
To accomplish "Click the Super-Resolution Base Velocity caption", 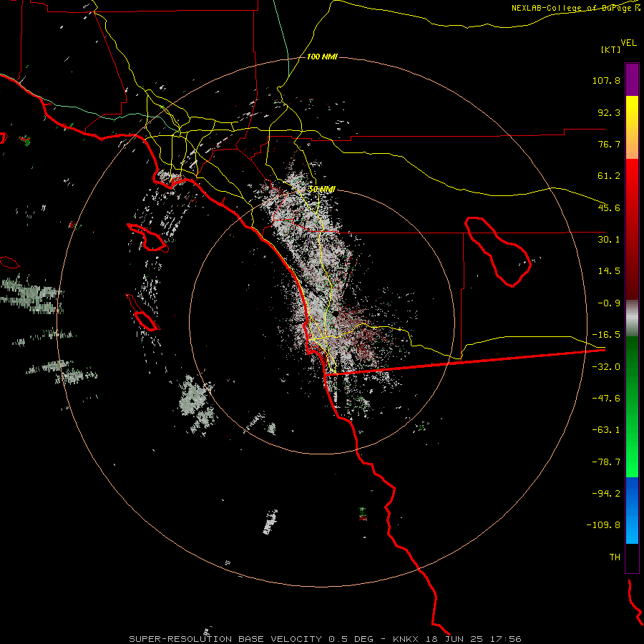I will (325, 639).
